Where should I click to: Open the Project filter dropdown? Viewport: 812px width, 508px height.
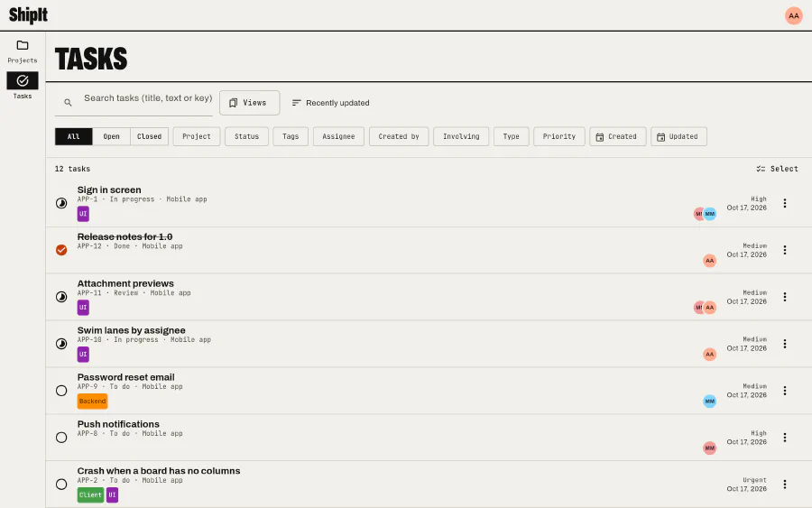tap(197, 136)
